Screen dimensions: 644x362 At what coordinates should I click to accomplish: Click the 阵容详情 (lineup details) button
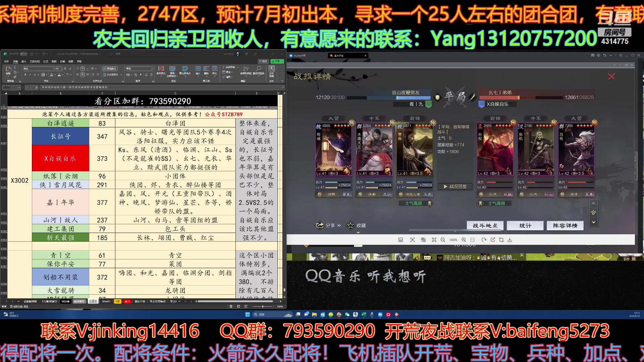pos(565,226)
